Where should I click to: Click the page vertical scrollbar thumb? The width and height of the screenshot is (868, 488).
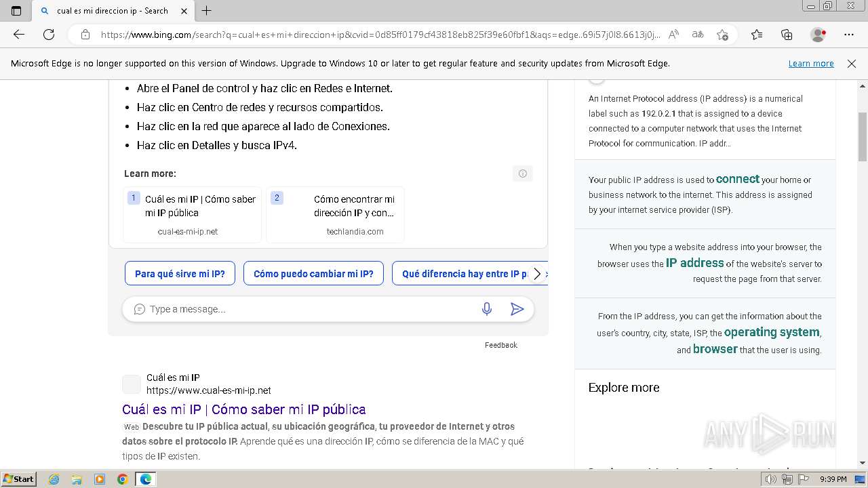(863, 138)
